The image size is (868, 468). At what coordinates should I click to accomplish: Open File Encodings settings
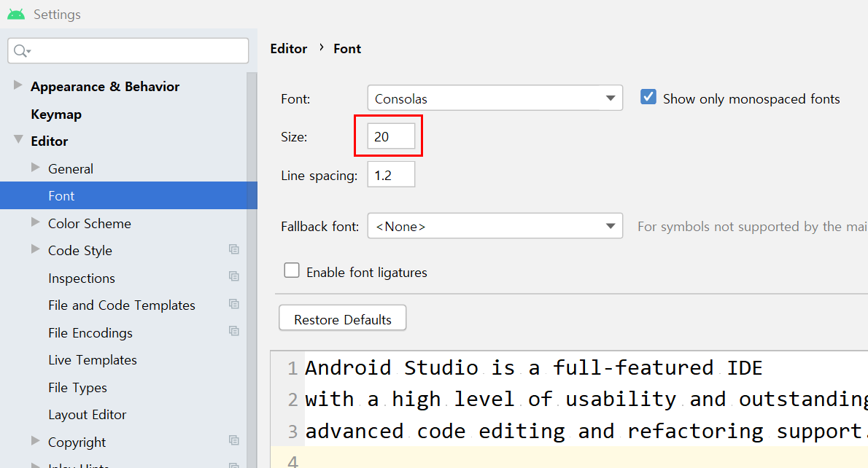point(90,333)
